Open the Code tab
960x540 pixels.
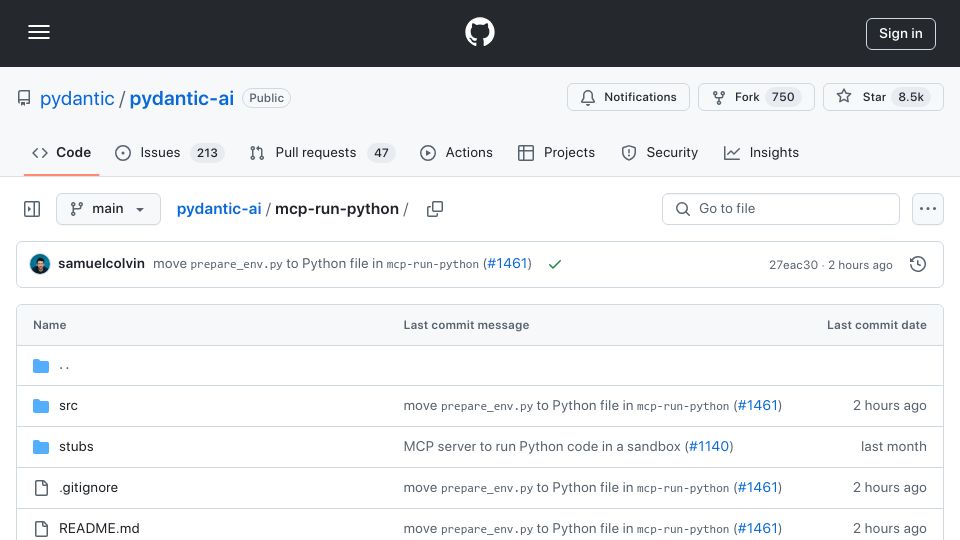[x=61, y=152]
